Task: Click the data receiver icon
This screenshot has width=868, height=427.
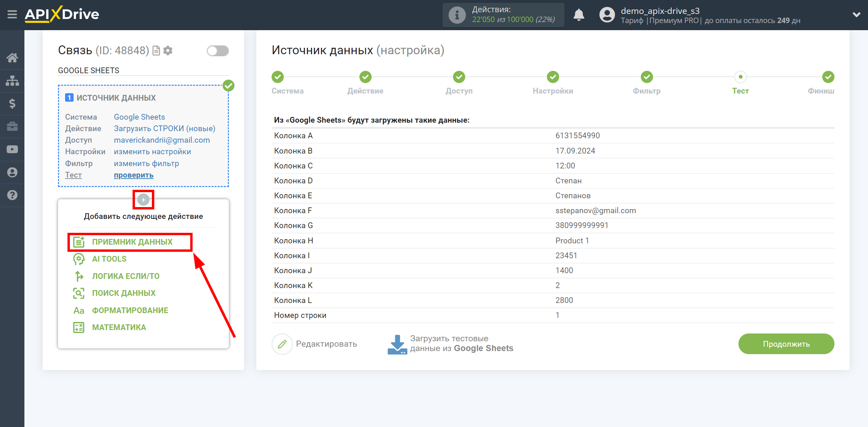Action: [79, 242]
